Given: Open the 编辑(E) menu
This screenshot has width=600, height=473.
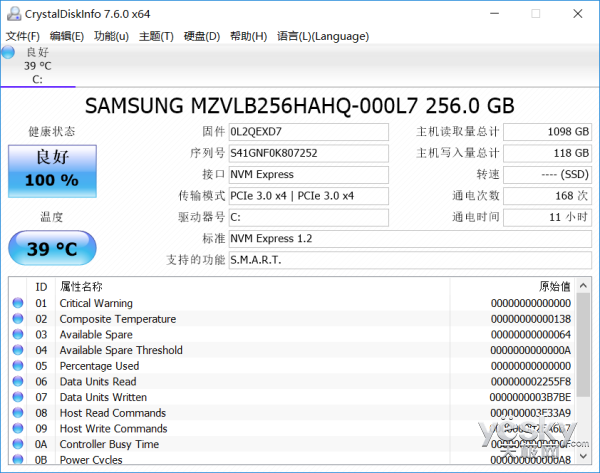Looking at the screenshot, I should (67, 36).
